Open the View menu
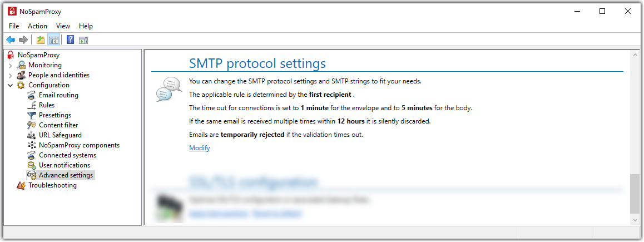The height and width of the screenshot is (242, 644). (x=63, y=26)
